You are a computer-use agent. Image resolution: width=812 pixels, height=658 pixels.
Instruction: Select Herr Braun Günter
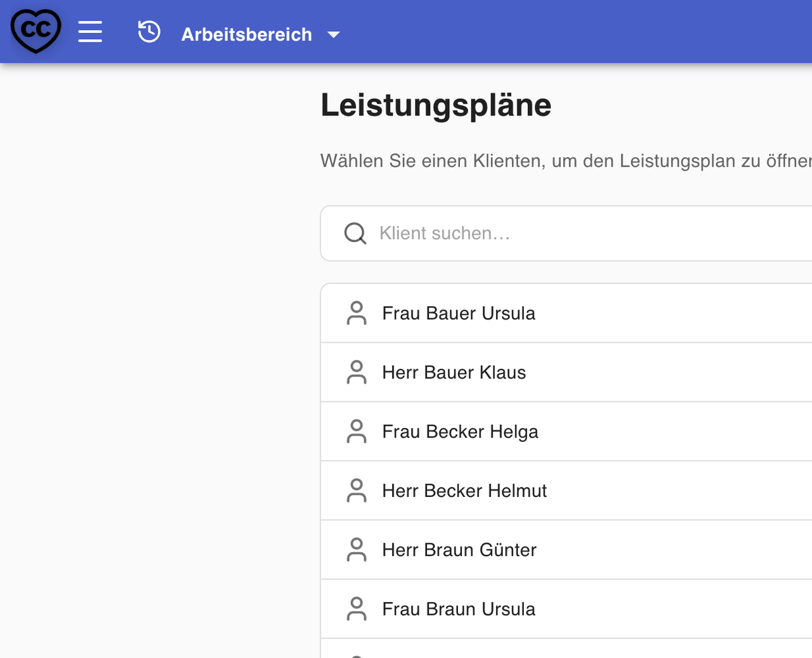(x=566, y=550)
